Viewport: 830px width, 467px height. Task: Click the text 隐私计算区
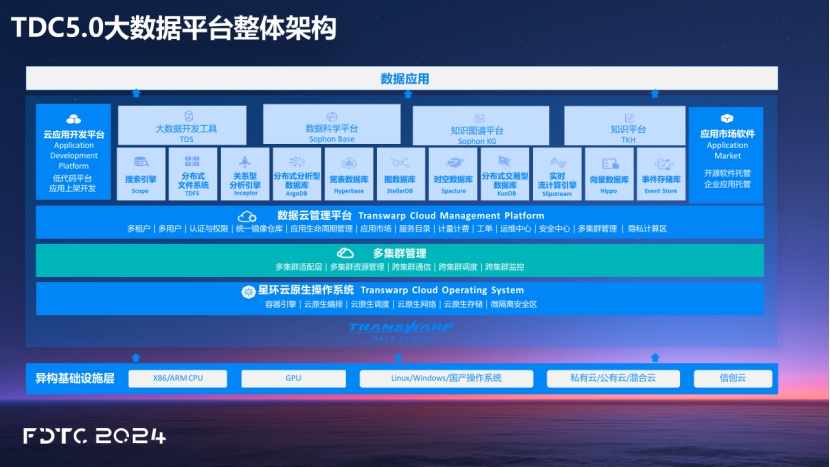click(647, 229)
